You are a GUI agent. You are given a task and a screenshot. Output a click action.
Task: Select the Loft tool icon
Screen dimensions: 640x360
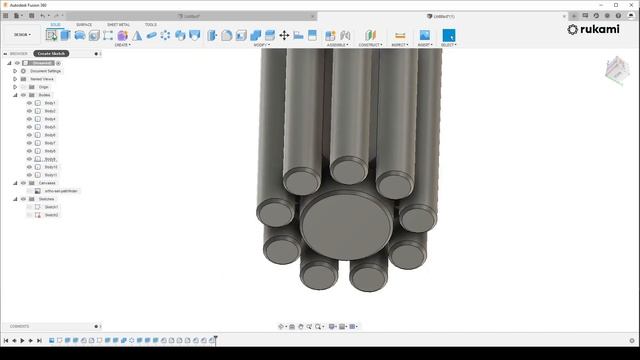click(137, 36)
